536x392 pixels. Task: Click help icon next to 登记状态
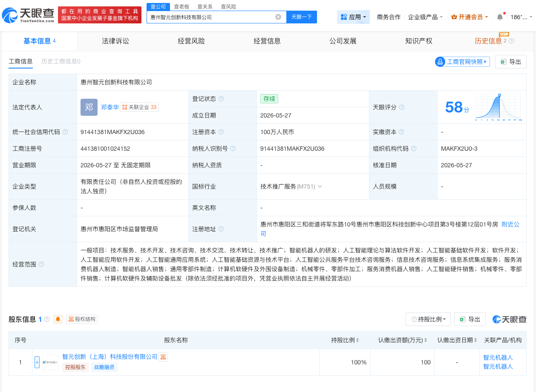[221, 99]
